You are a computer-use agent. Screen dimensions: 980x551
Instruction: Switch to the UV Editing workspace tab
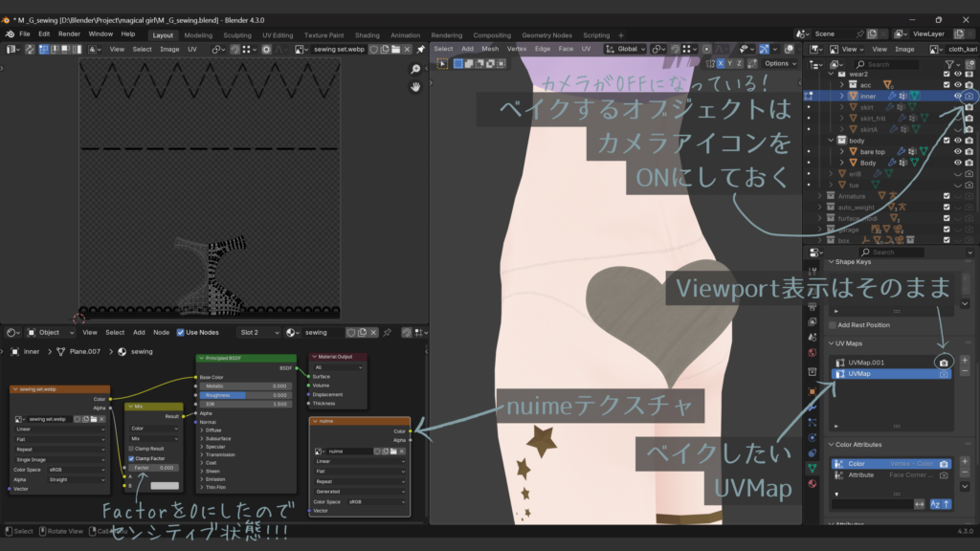pyautogui.click(x=278, y=35)
